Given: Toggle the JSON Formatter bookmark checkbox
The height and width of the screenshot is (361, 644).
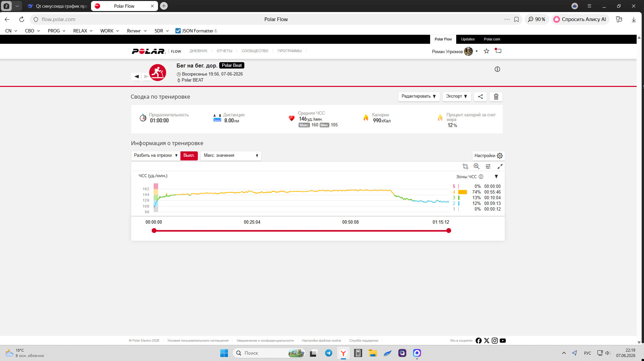Looking at the screenshot, I should [178, 31].
